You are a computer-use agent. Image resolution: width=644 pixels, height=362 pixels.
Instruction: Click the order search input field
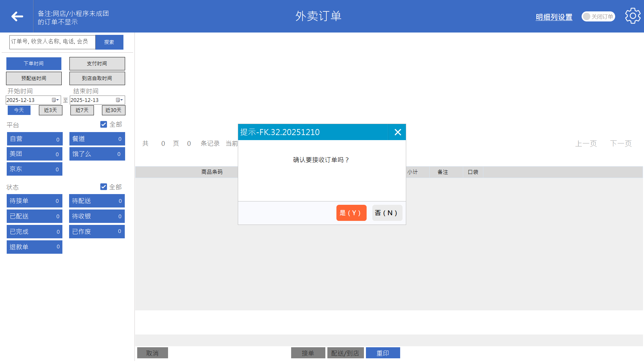click(52, 42)
